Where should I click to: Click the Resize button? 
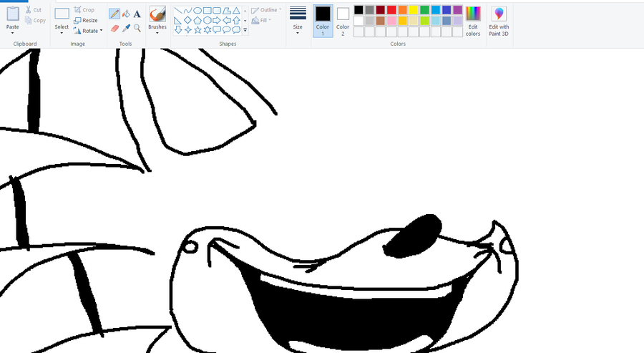pyautogui.click(x=86, y=20)
